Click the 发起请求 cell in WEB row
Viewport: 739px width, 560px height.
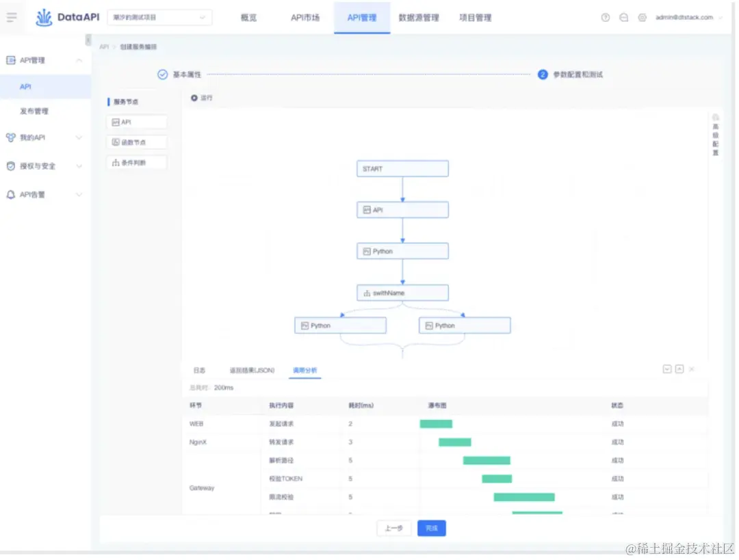(281, 424)
